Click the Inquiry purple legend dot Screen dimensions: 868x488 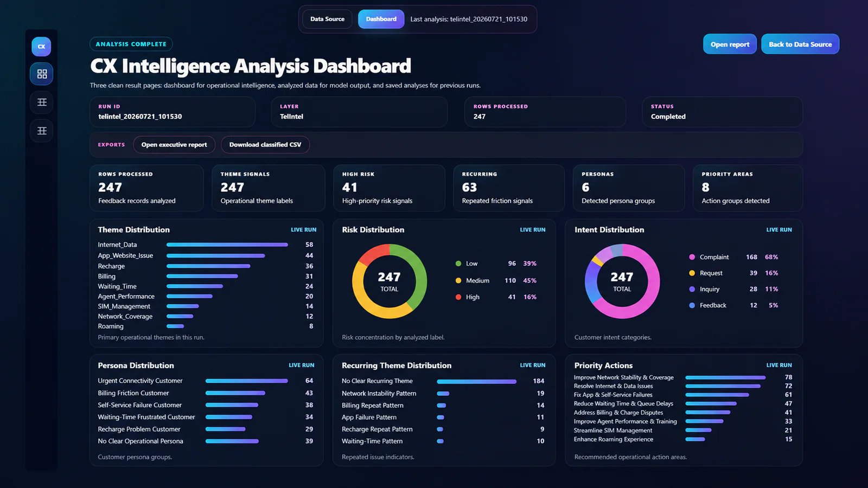pyautogui.click(x=692, y=289)
